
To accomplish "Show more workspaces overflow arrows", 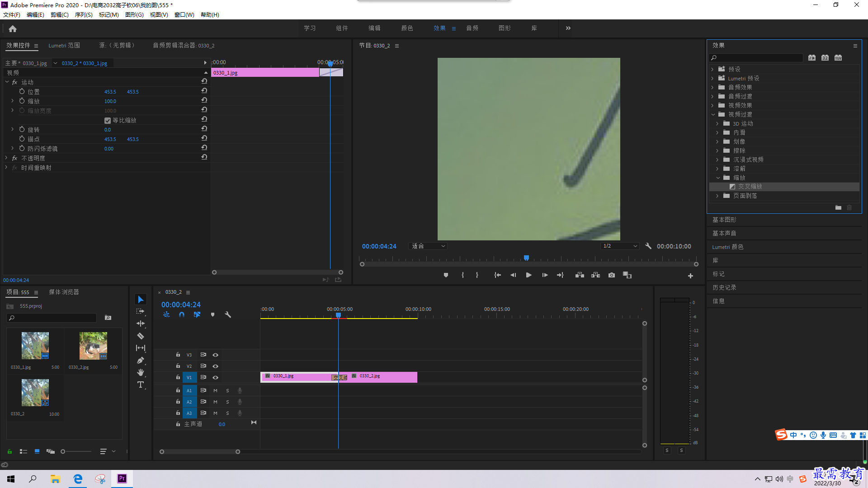I will coord(568,28).
